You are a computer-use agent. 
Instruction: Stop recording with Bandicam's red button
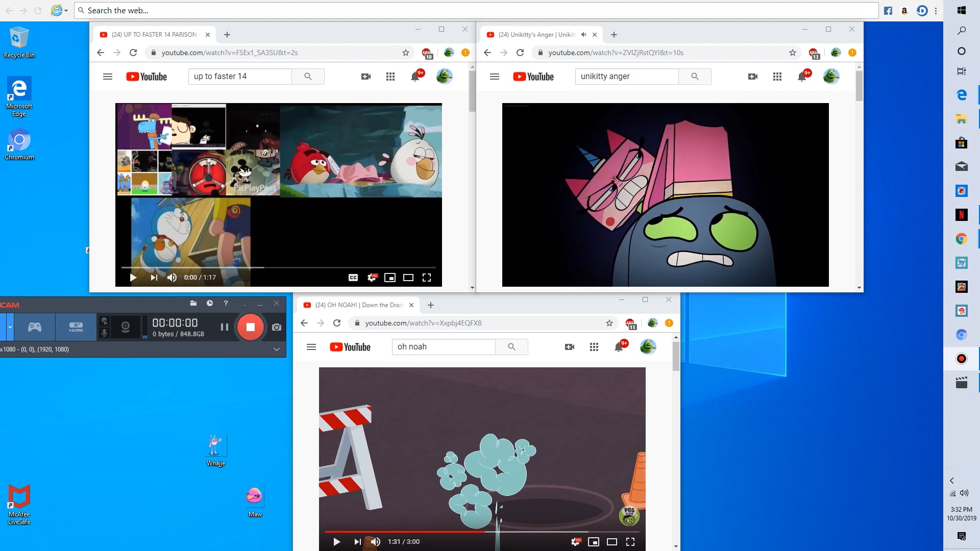[250, 327]
